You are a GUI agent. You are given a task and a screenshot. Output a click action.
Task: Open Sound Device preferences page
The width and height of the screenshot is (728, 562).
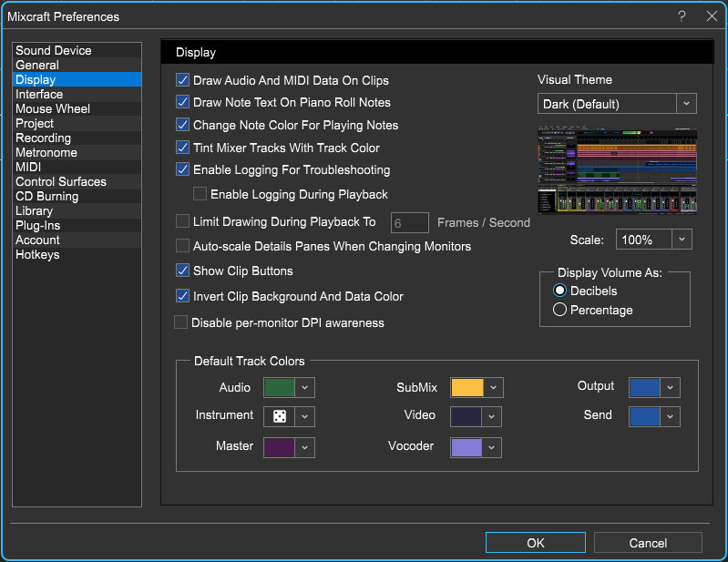pyautogui.click(x=77, y=50)
